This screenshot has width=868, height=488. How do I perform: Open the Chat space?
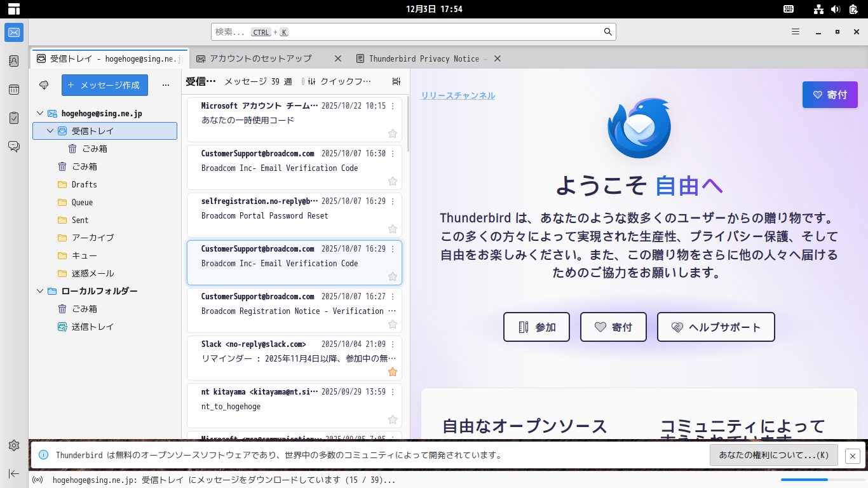14,147
